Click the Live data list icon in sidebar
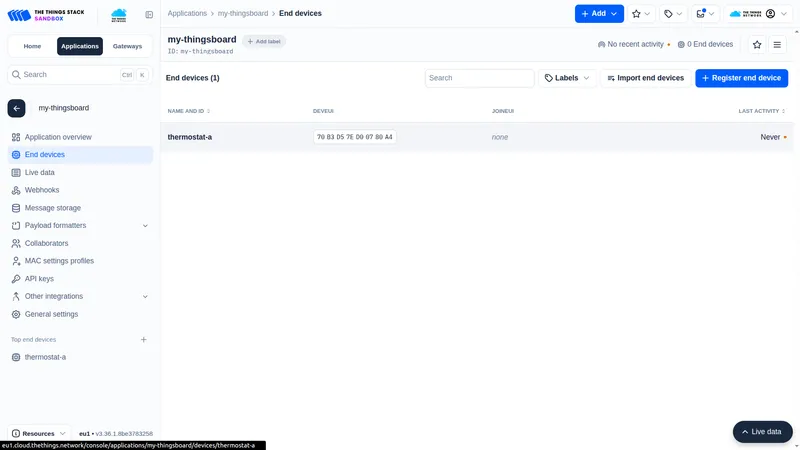The width and height of the screenshot is (800, 450). tap(16, 173)
